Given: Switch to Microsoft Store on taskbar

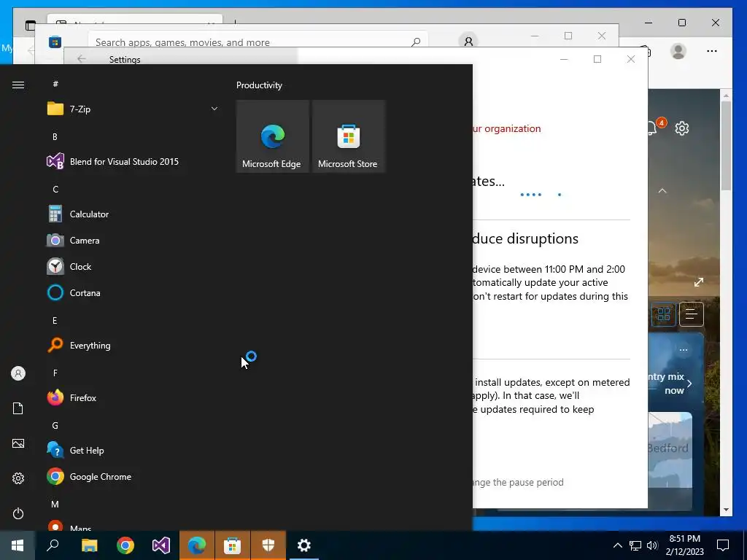Looking at the screenshot, I should pos(233,545).
